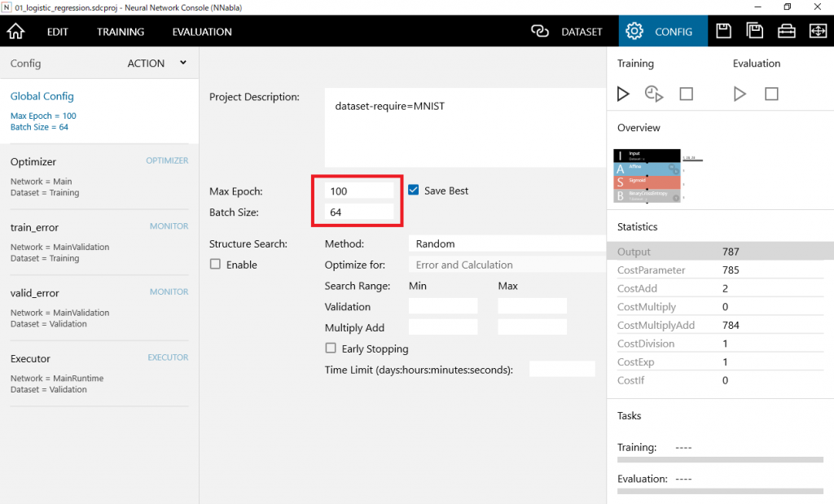Image resolution: width=834 pixels, height=504 pixels.
Task: Stop training with the square button
Action: click(686, 94)
